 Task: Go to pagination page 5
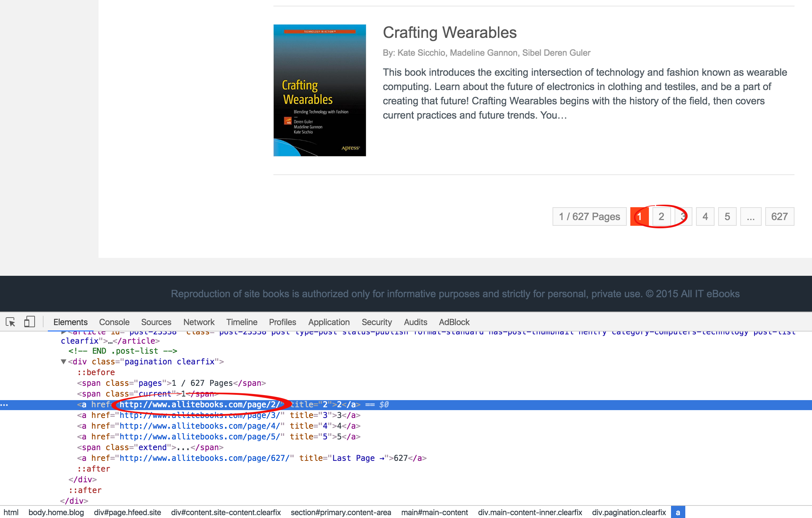[x=727, y=216]
